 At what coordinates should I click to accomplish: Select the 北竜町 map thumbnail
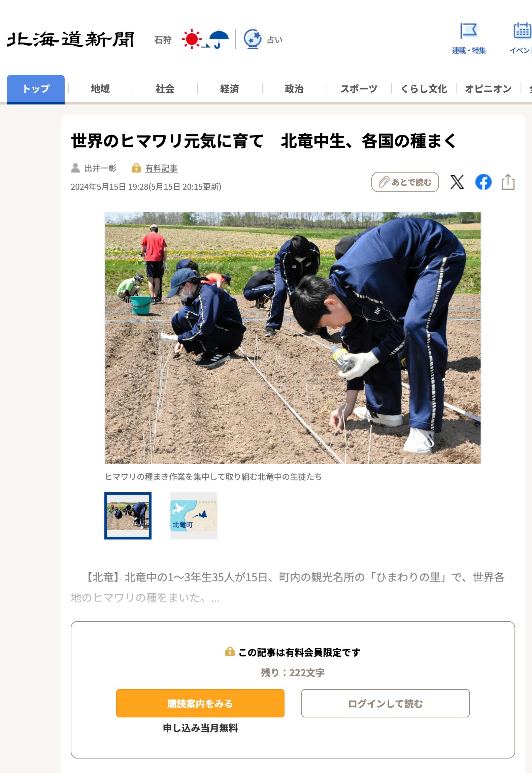[194, 516]
